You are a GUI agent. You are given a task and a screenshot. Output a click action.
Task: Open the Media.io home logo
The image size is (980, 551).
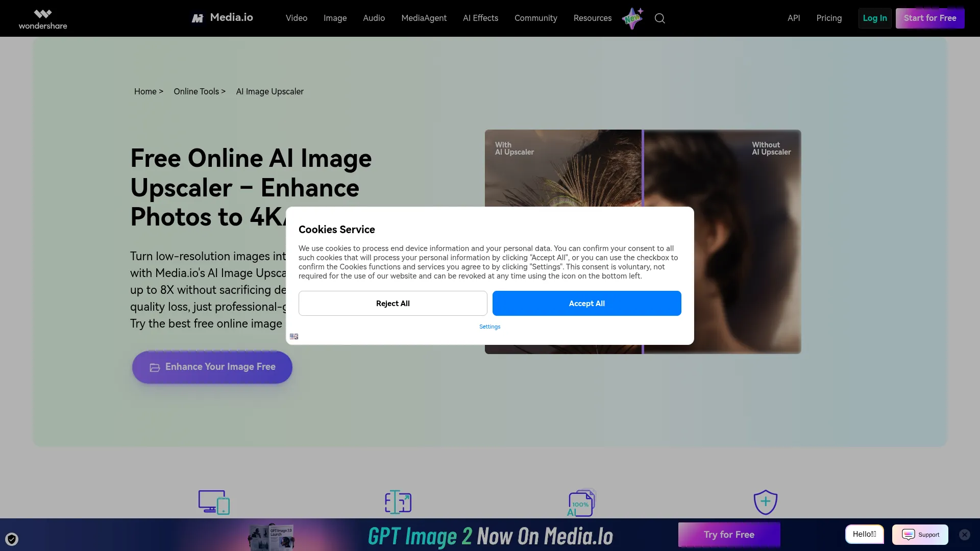pyautogui.click(x=222, y=18)
